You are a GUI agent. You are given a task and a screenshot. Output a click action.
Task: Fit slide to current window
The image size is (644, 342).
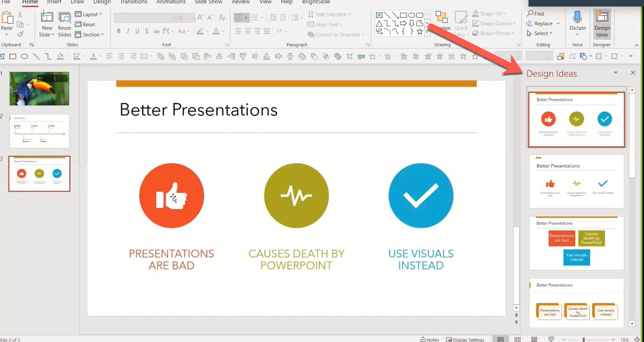pos(637,339)
